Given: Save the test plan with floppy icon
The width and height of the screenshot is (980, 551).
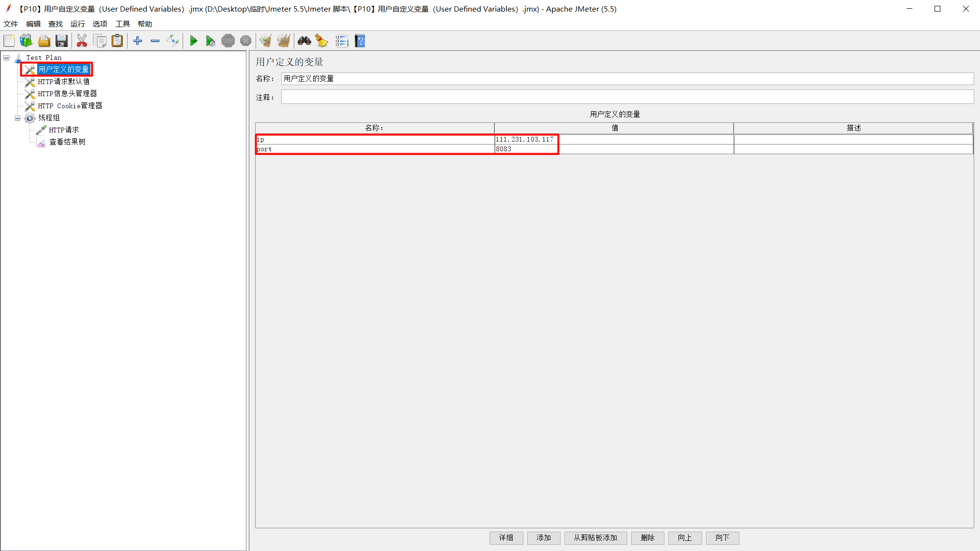Looking at the screenshot, I should [x=61, y=41].
